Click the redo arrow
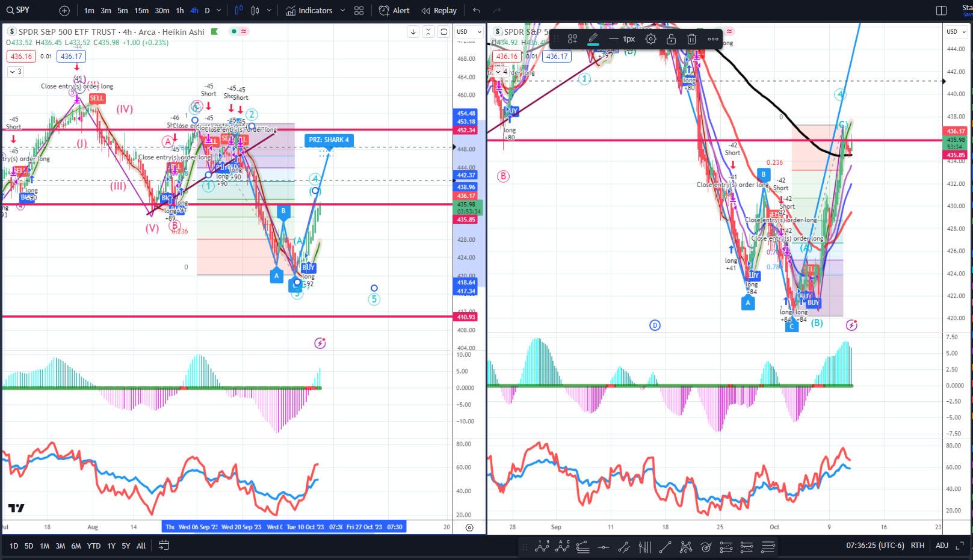The height and width of the screenshot is (560, 973). 497,10
